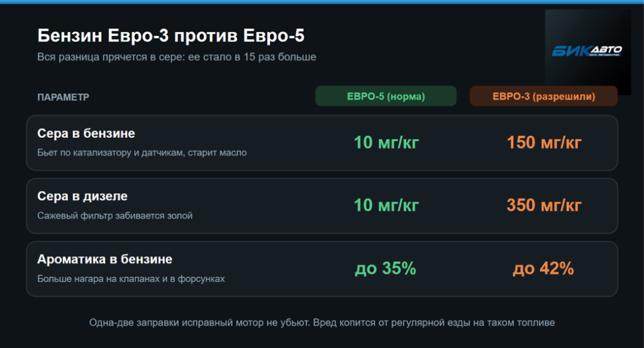The image size is (644, 348).
Task: Select the ЕВРО-3 (разрешили) header badge
Action: pyautogui.click(x=543, y=96)
